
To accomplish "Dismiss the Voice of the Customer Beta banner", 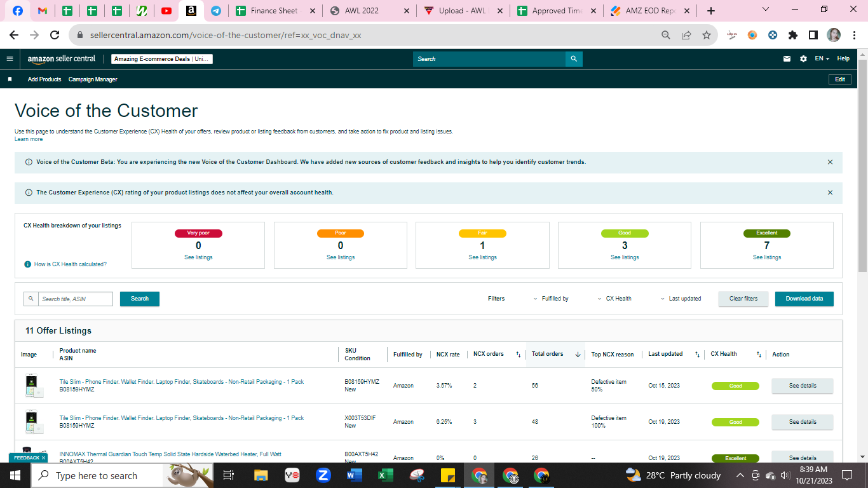I will click(x=830, y=162).
